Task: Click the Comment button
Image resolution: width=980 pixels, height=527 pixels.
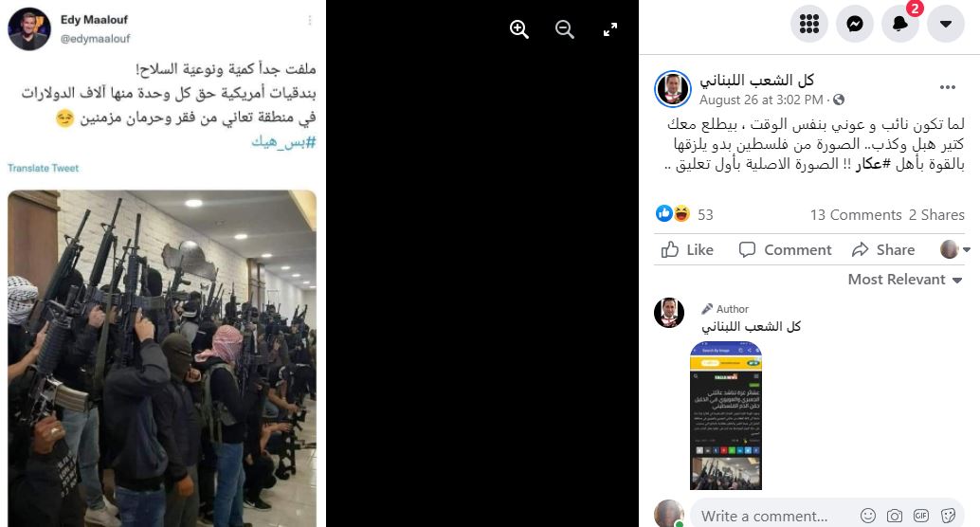Action: coord(785,250)
